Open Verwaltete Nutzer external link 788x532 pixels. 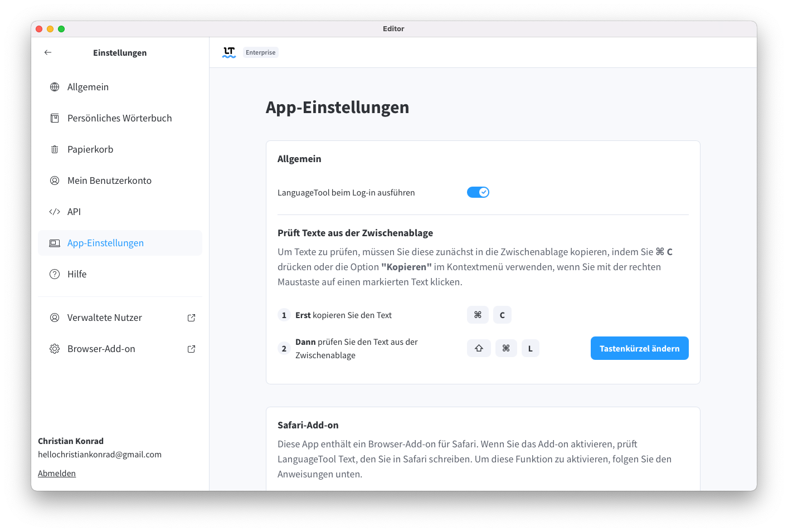120,318
